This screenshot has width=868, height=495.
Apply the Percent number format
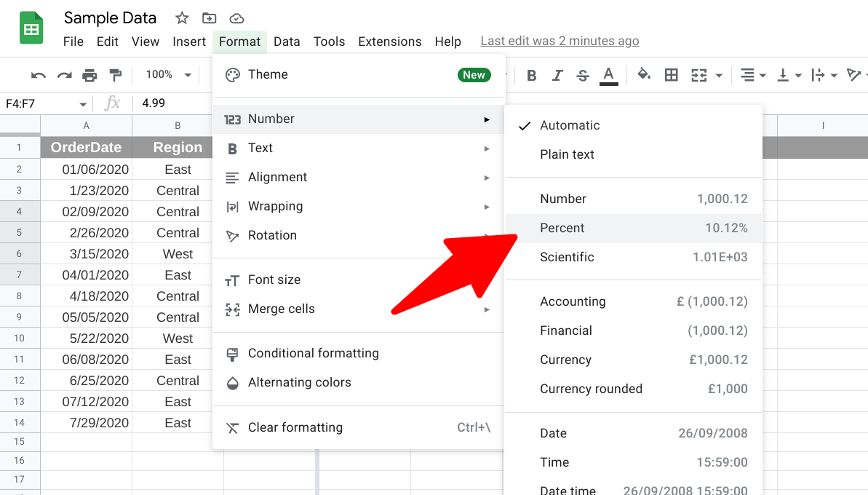[562, 227]
